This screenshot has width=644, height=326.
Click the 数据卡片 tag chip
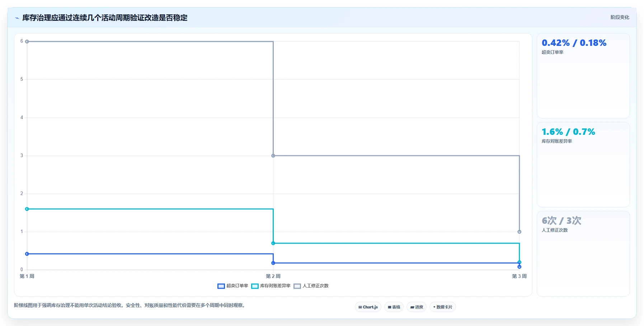click(x=443, y=307)
